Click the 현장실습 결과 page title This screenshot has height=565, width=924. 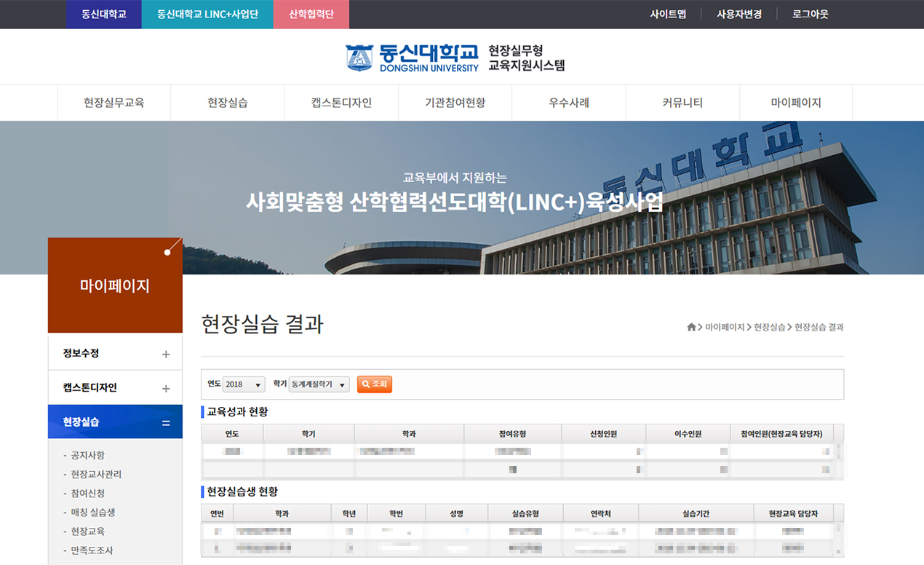click(x=263, y=324)
